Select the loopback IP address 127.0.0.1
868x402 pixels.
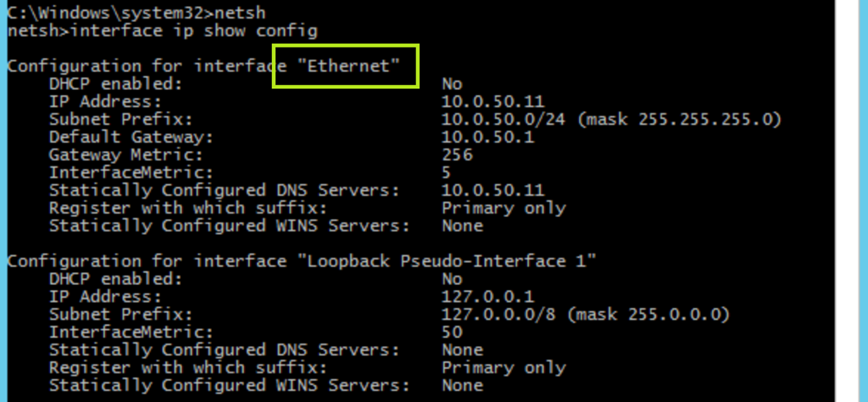[488, 297]
